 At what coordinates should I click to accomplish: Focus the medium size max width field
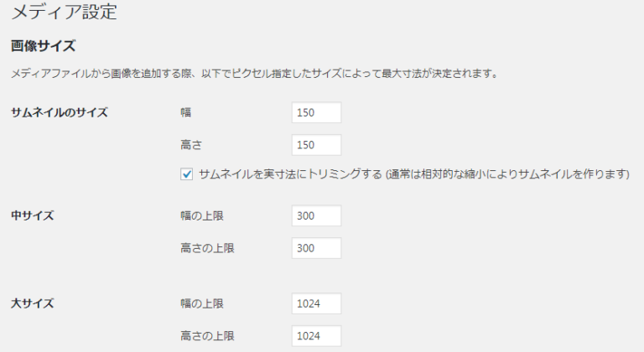(317, 215)
